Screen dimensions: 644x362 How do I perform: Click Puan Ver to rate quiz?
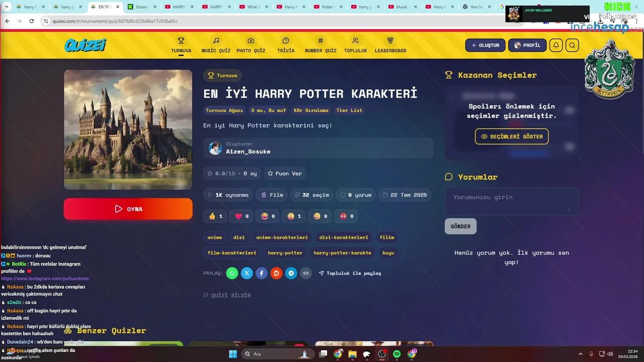tap(285, 173)
